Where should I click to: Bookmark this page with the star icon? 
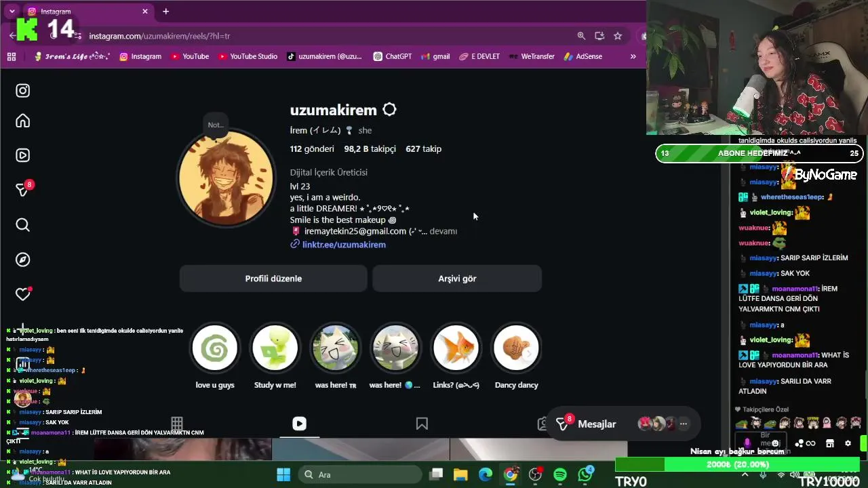[618, 36]
